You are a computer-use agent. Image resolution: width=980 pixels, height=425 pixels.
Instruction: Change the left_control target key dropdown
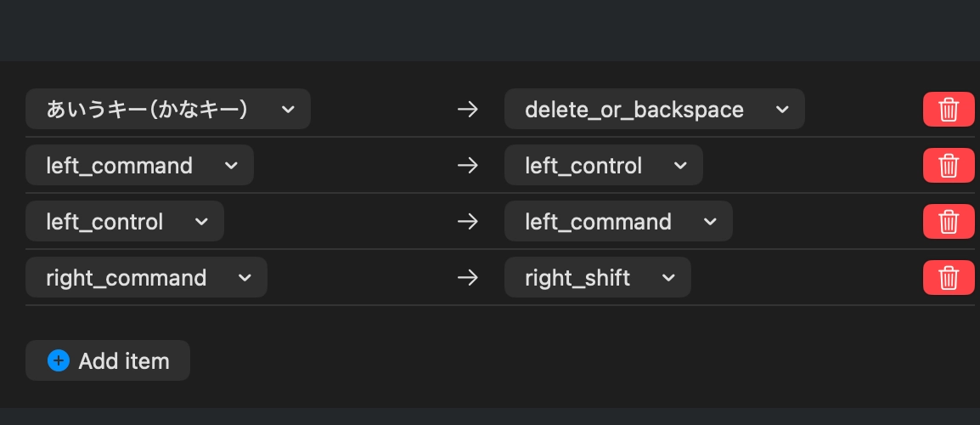click(x=603, y=165)
